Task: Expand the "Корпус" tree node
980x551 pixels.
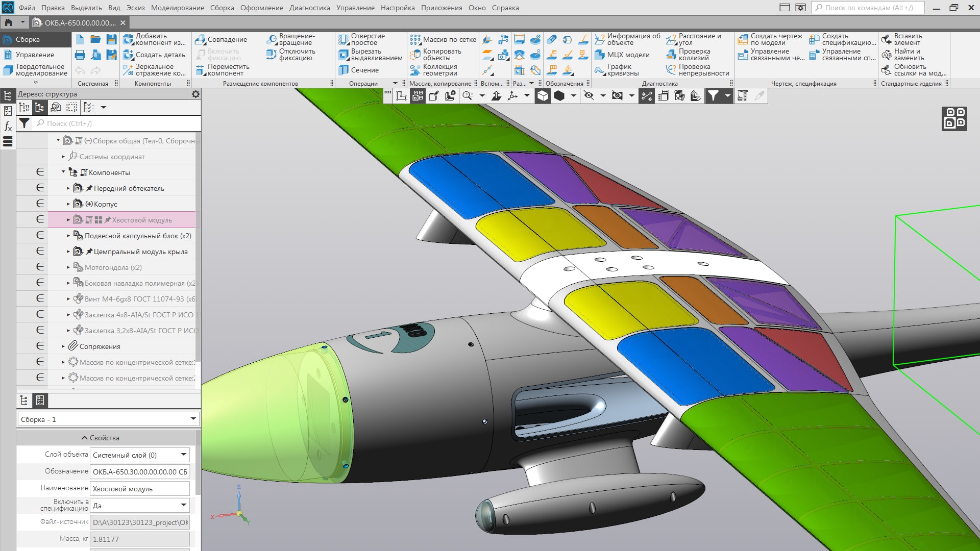Action: [69, 204]
